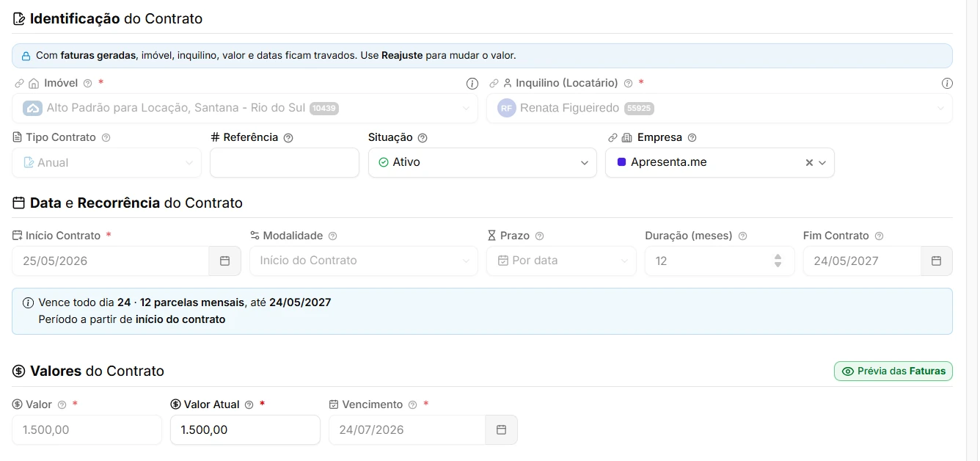Click the Vencimento help icon
The height and width of the screenshot is (461, 980).
click(413, 405)
